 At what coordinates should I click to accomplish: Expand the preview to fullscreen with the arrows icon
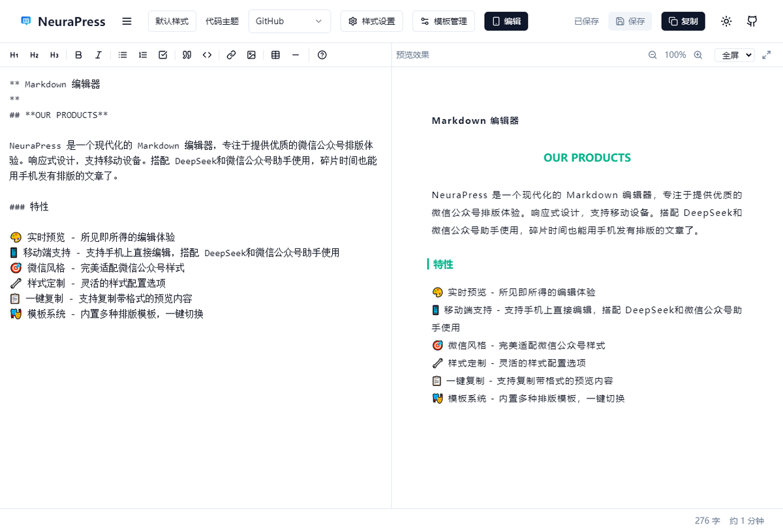click(x=767, y=55)
